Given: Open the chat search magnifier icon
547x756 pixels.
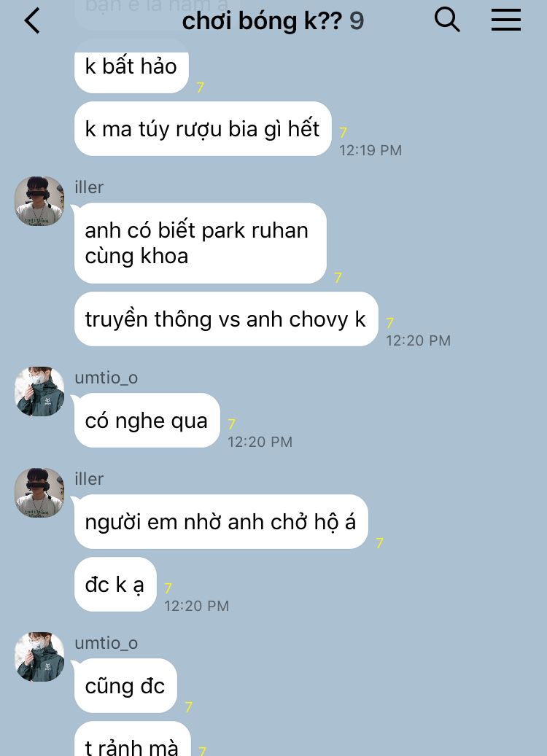Looking at the screenshot, I should [x=447, y=20].
